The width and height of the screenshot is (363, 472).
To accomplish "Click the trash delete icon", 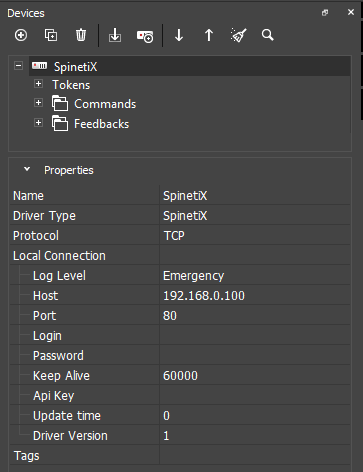I will click(x=81, y=35).
